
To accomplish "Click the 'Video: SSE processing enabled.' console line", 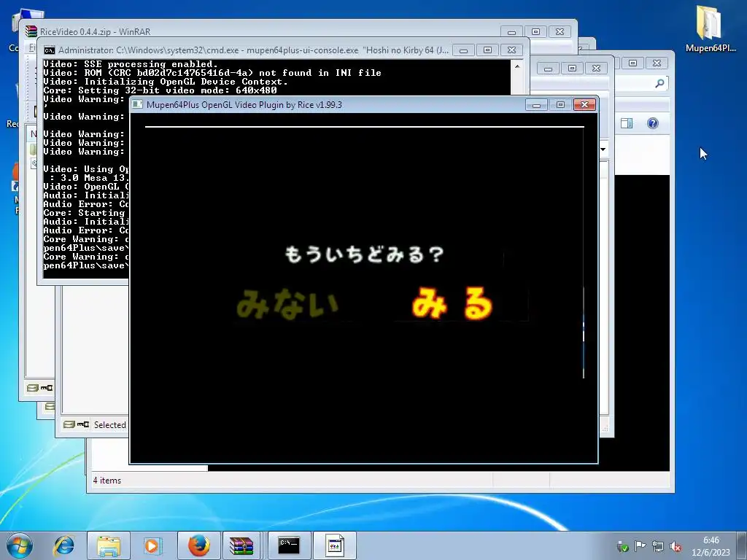I will pyautogui.click(x=131, y=64).
